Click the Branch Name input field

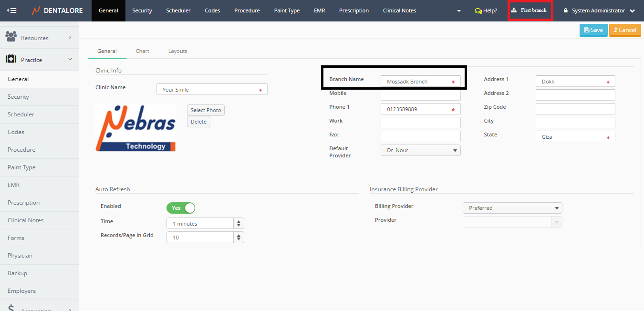(x=417, y=82)
